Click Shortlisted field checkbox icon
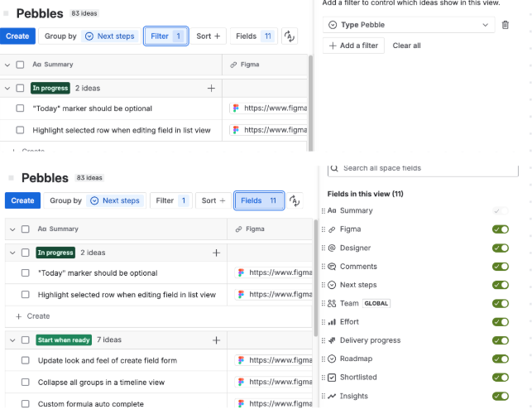This screenshot has width=532, height=419. [x=332, y=378]
